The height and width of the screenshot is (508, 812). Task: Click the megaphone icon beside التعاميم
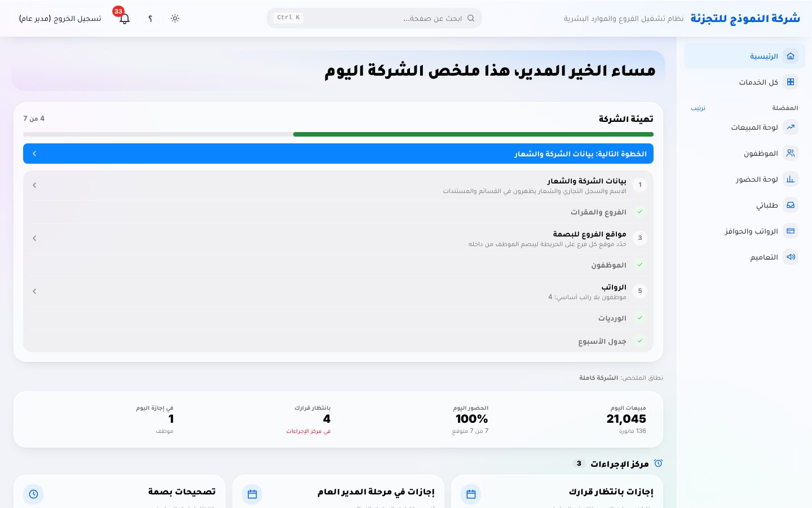(x=791, y=257)
